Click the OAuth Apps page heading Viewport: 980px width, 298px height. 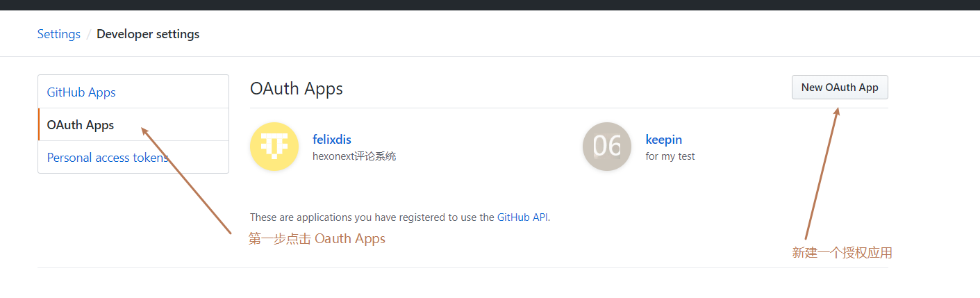(x=297, y=89)
